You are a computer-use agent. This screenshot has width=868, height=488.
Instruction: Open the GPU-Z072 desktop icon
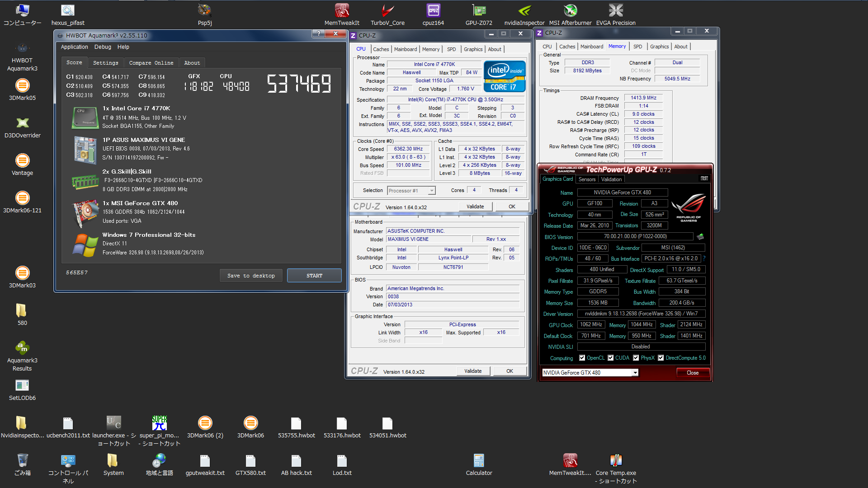[479, 14]
